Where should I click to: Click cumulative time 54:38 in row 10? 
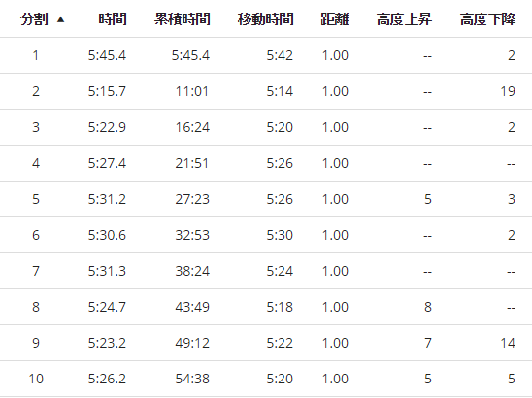tap(192, 379)
